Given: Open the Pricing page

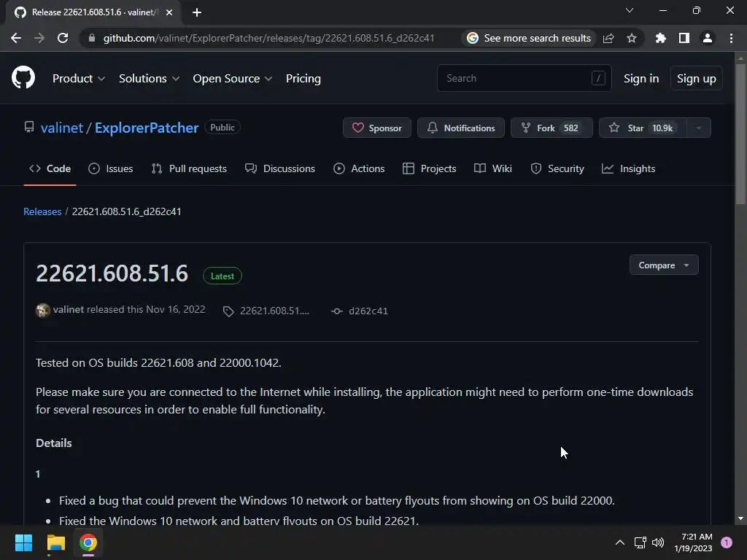Looking at the screenshot, I should (303, 79).
